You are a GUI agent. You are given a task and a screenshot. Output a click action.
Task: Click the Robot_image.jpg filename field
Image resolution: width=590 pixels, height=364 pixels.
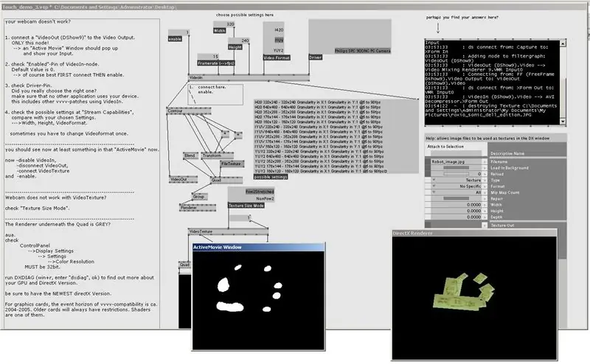[x=456, y=161]
